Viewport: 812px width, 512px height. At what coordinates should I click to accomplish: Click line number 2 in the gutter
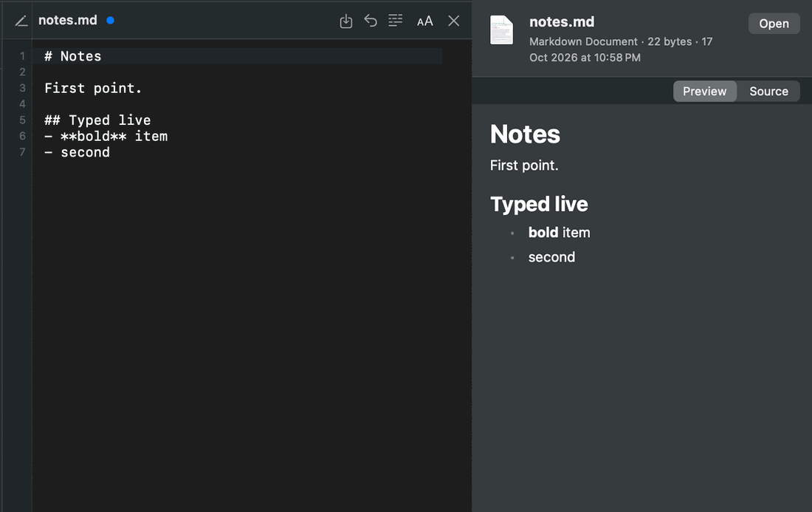tap(22, 72)
